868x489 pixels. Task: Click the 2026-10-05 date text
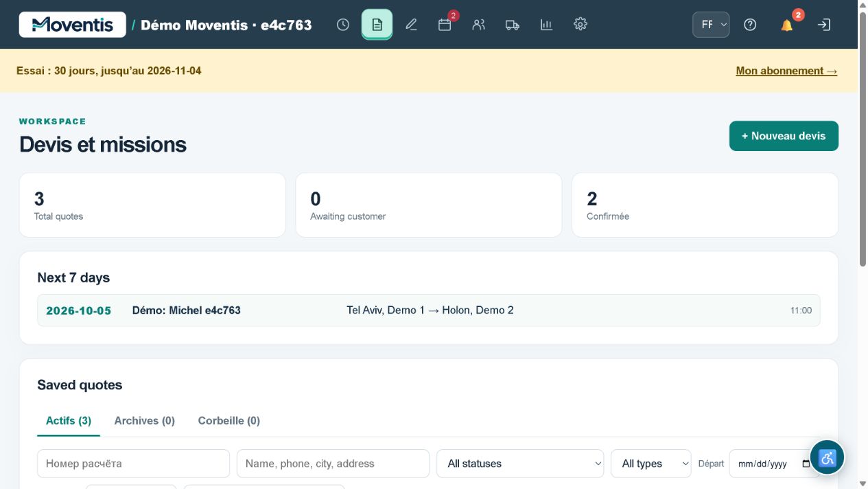pos(78,310)
